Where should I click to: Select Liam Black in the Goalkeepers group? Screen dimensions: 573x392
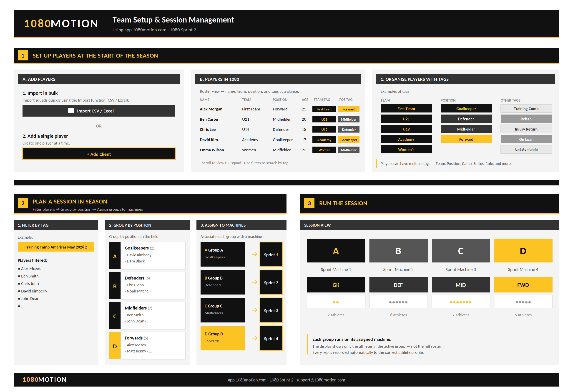136,261
